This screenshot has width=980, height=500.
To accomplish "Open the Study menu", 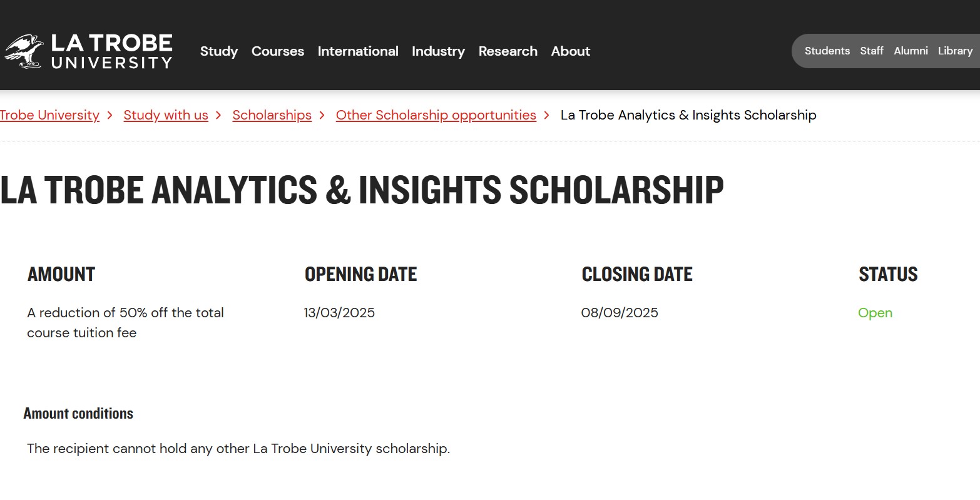I will point(219,51).
